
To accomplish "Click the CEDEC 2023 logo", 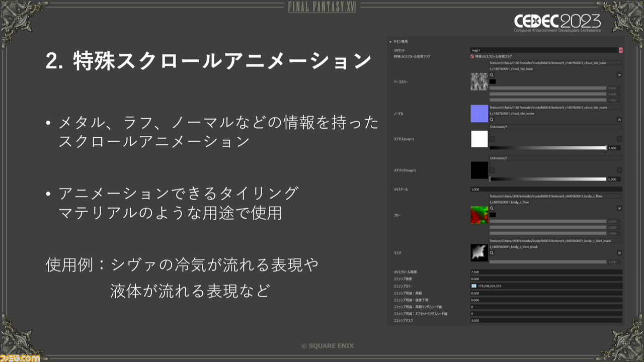I will tap(557, 23).
